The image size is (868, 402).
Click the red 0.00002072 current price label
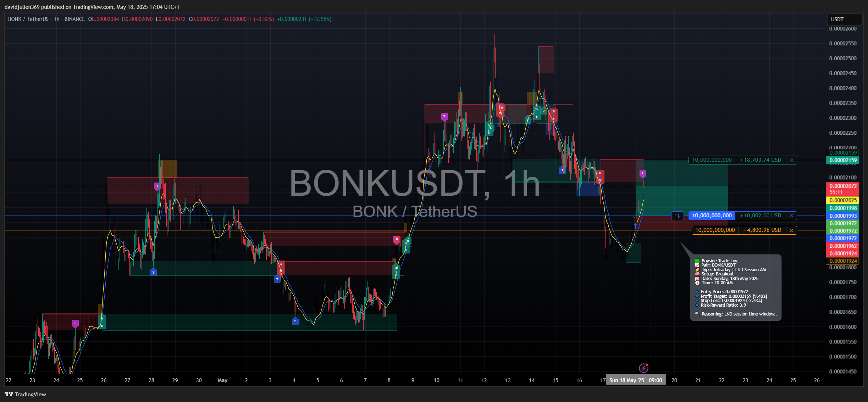[x=843, y=189]
